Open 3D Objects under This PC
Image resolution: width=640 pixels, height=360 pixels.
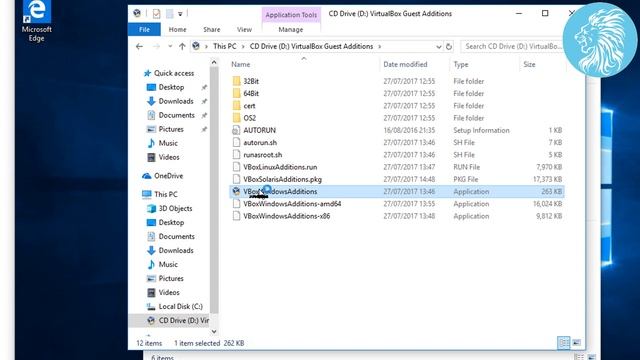point(175,209)
